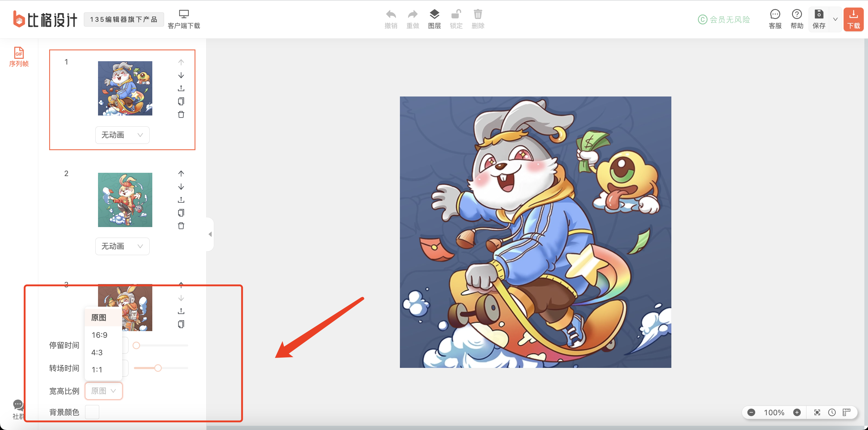Choose 16:9 aspect ratio option

(103, 335)
